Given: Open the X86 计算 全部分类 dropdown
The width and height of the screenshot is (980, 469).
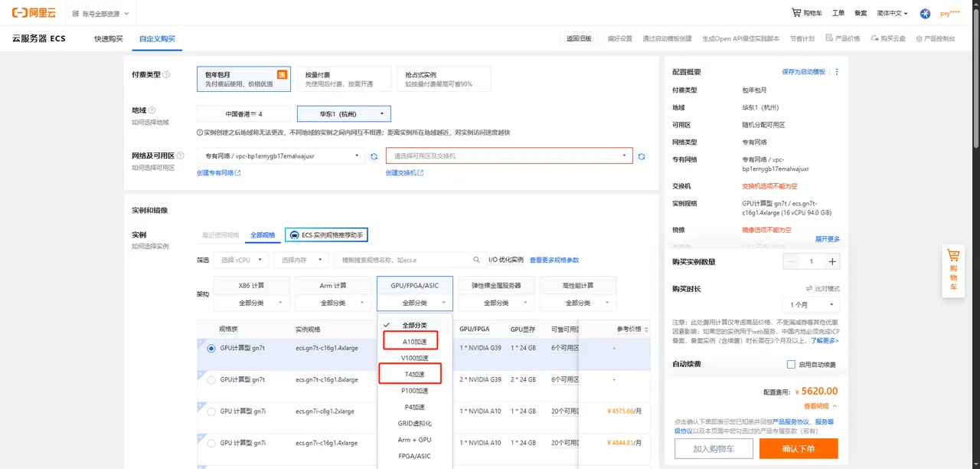Looking at the screenshot, I should [x=251, y=303].
